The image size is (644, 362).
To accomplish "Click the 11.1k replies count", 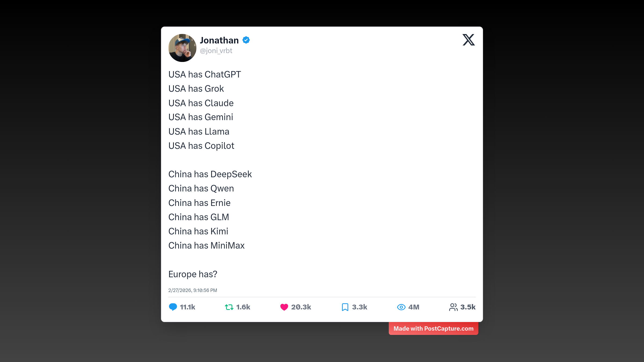I will click(188, 307).
